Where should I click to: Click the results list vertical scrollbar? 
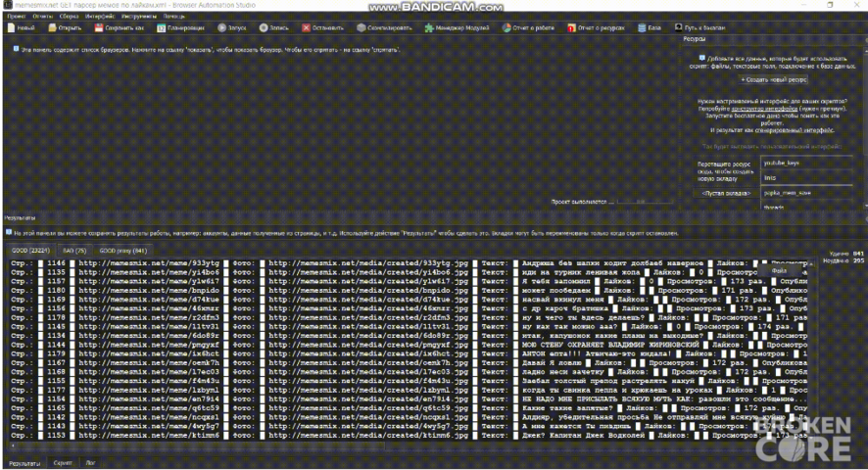(810, 352)
